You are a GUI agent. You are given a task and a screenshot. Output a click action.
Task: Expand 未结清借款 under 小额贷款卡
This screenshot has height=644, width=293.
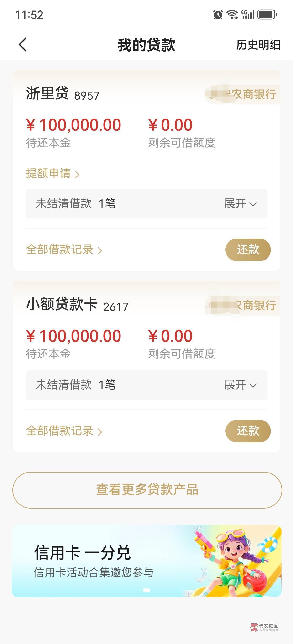click(240, 385)
